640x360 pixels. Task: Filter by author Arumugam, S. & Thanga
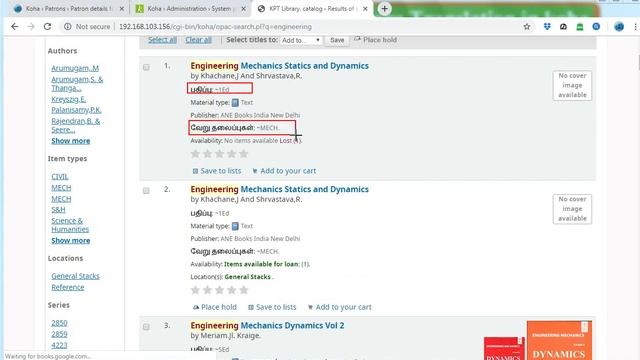click(x=77, y=84)
